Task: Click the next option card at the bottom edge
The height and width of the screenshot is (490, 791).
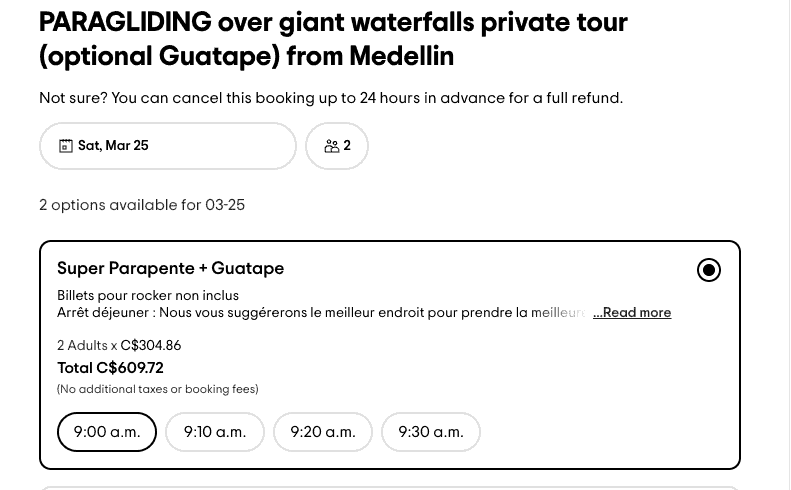Action: [390, 487]
